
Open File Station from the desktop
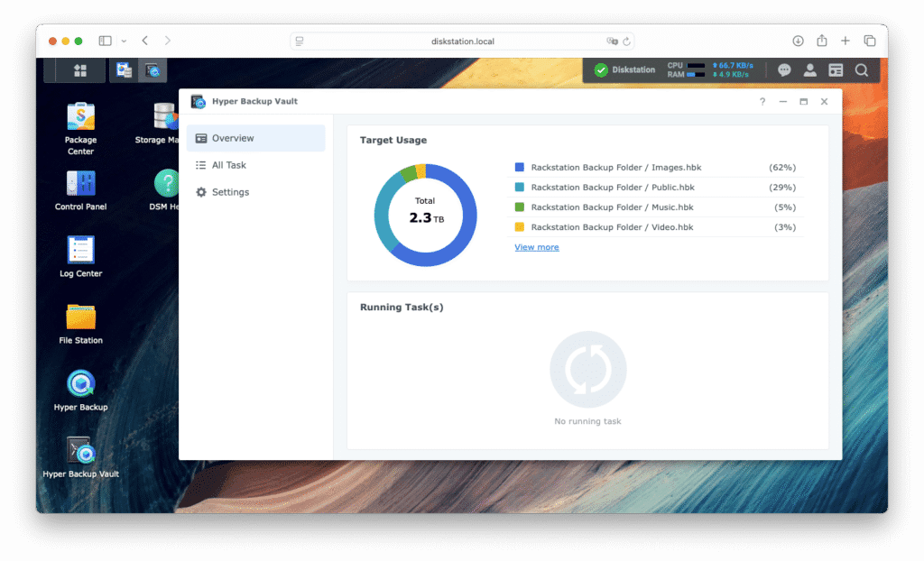point(80,317)
